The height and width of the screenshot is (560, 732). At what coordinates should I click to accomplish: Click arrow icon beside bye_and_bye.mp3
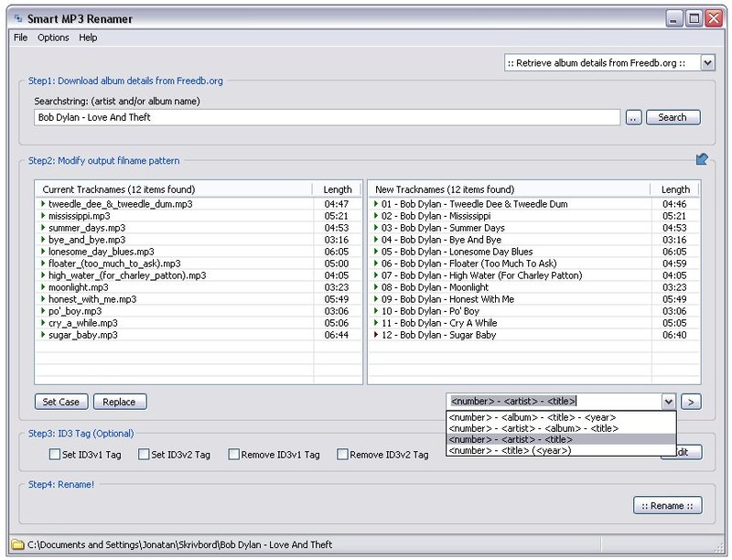(43, 240)
